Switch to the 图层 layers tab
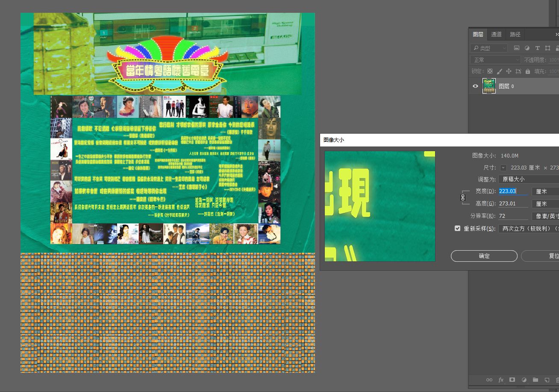Image resolution: width=559 pixels, height=392 pixels. [478, 35]
